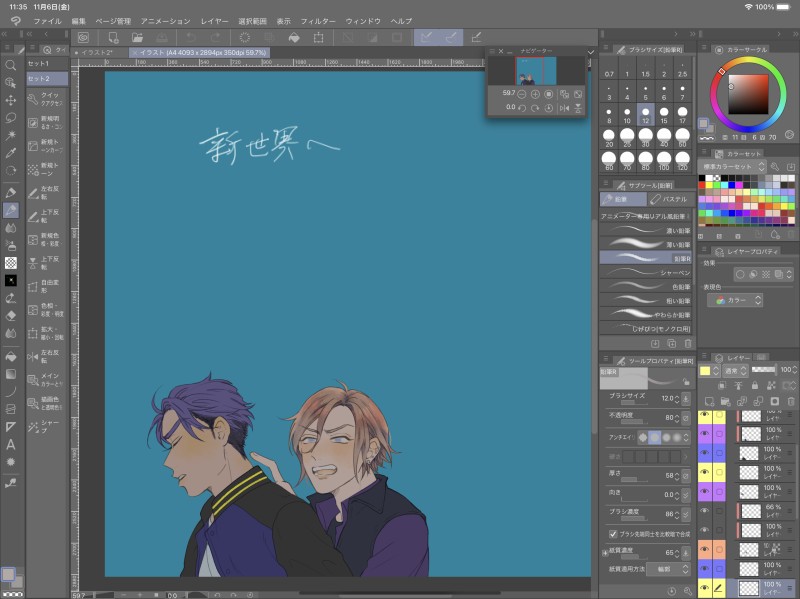Image resolution: width=800 pixels, height=599 pixels.
Task: Select the 濃い鉛筆 brush
Action: pyautogui.click(x=645, y=230)
